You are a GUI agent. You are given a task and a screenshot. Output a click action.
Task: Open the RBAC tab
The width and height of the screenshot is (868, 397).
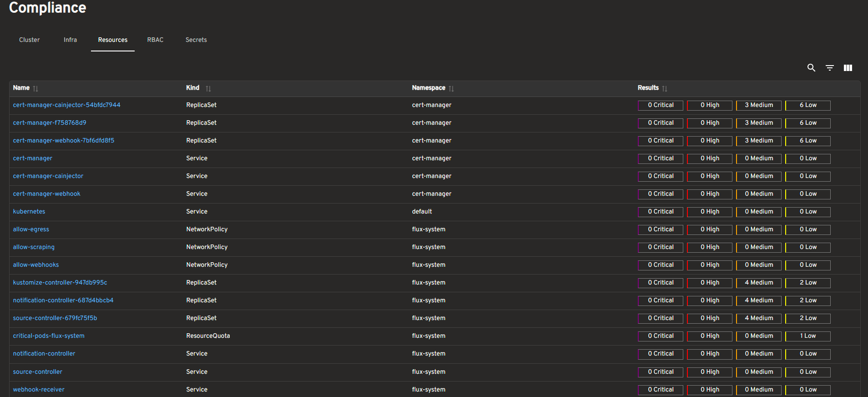click(155, 40)
